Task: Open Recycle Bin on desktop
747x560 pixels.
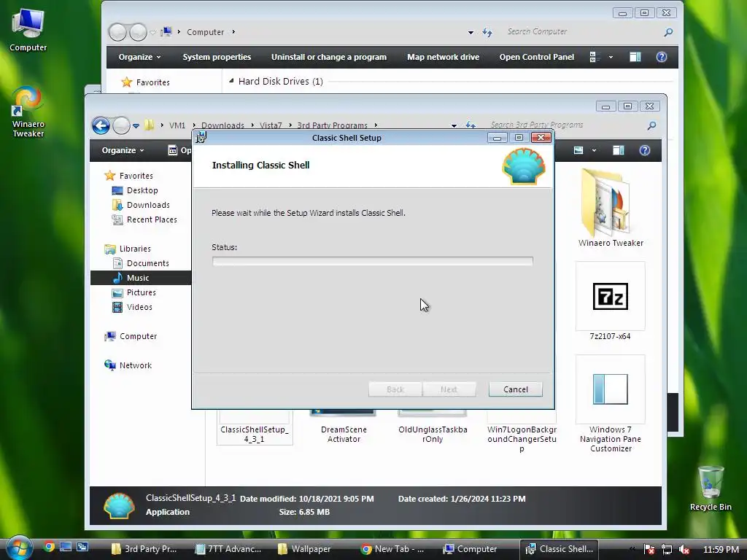Action: 711,489
